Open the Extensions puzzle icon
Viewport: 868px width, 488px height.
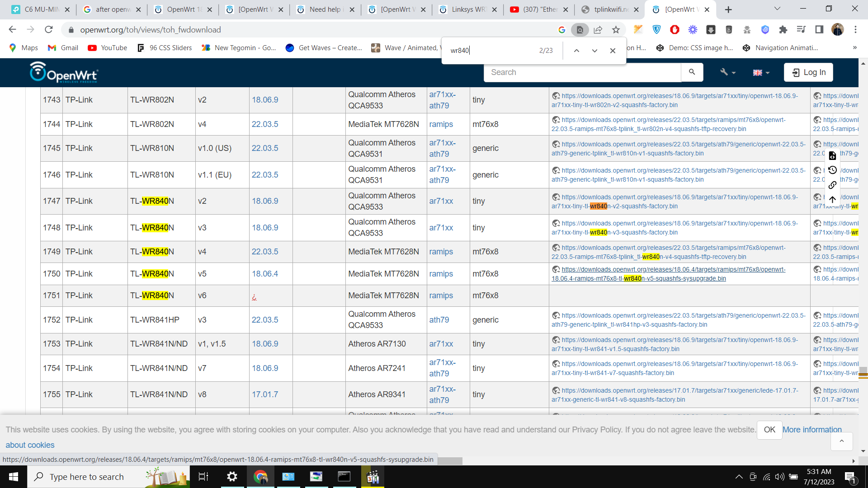(x=783, y=30)
